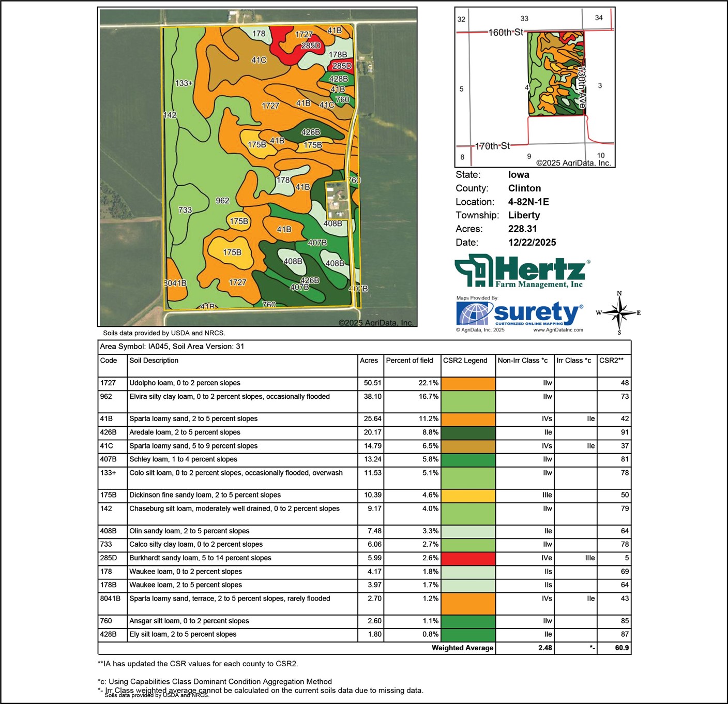Select the Chaseburg silt loam description

coord(235,509)
